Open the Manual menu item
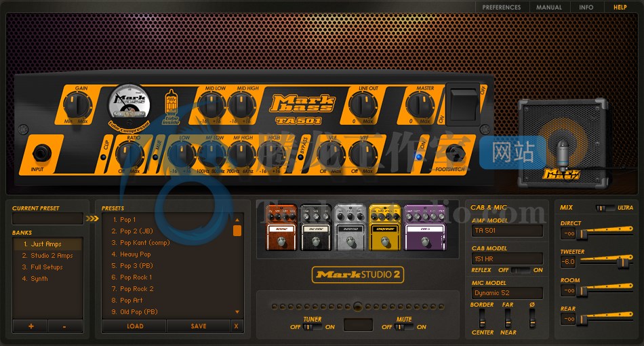 click(x=549, y=7)
